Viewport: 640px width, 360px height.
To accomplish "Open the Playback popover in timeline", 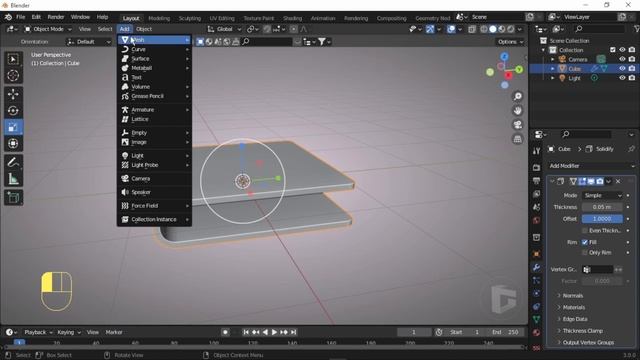I will tap(38, 332).
